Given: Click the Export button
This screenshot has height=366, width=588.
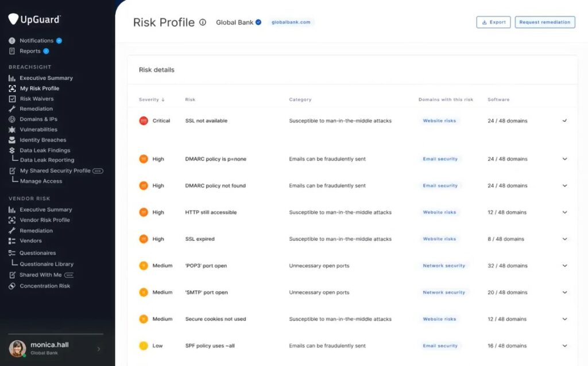Looking at the screenshot, I should 493,22.
